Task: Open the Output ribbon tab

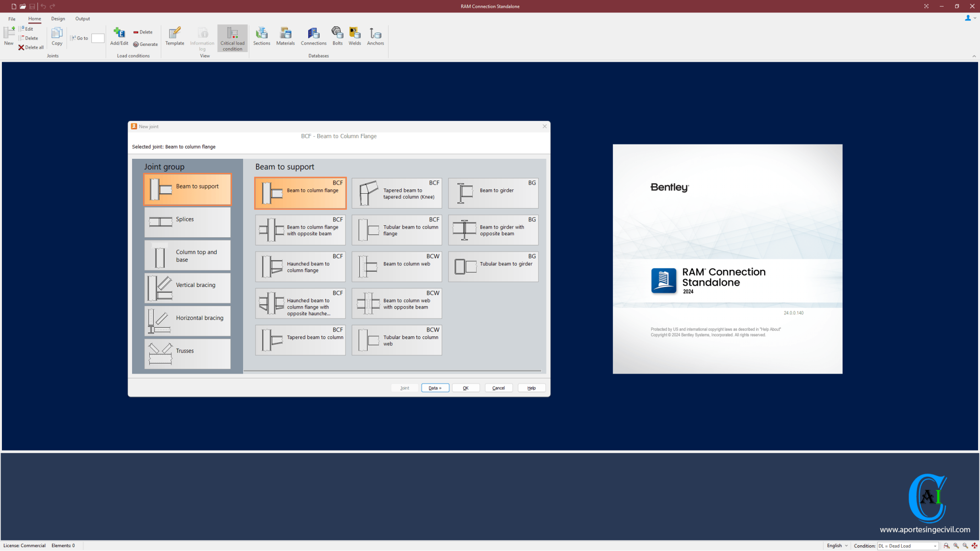Action: (82, 19)
